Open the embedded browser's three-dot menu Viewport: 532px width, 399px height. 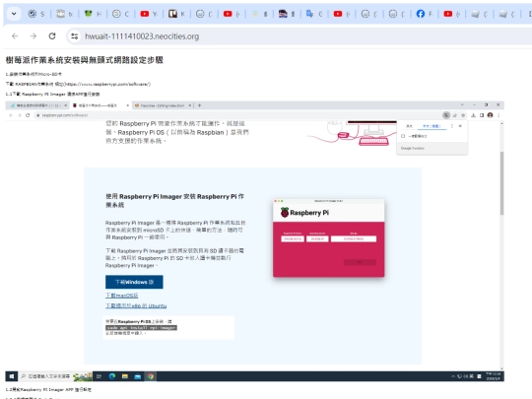(x=499, y=115)
